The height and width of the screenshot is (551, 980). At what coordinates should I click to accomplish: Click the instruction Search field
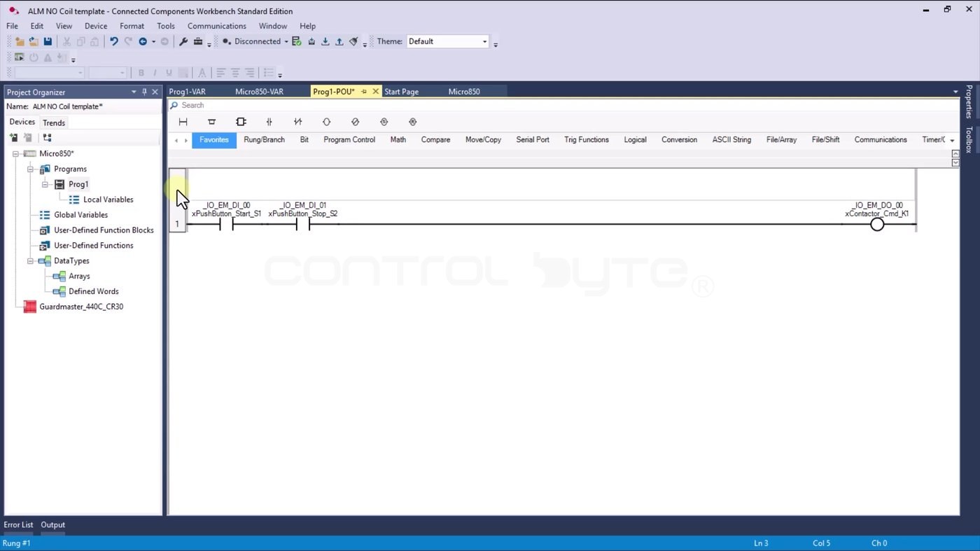(563, 105)
